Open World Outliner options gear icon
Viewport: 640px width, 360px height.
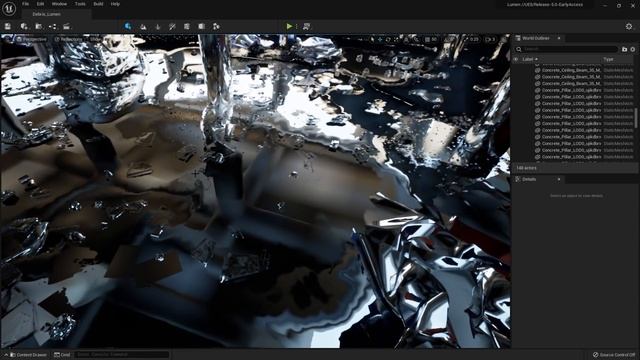coord(633,49)
